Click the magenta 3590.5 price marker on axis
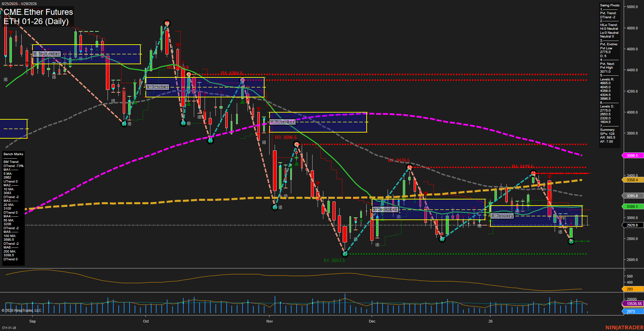This screenshot has height=331, width=644. pos(632,156)
